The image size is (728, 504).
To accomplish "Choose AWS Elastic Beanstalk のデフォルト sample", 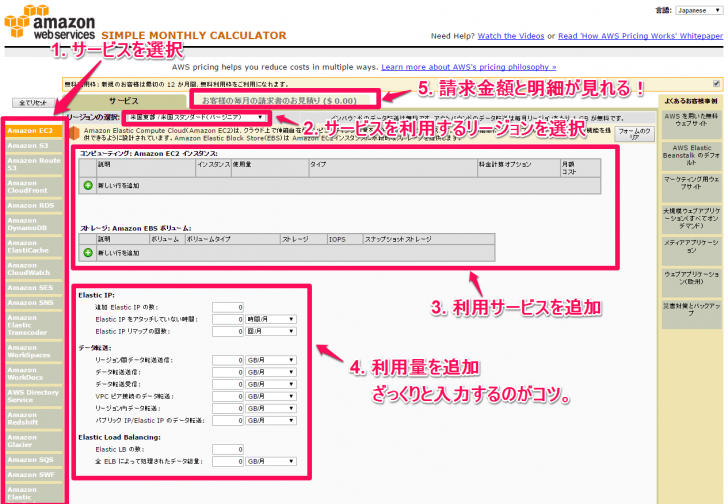I will click(x=691, y=155).
